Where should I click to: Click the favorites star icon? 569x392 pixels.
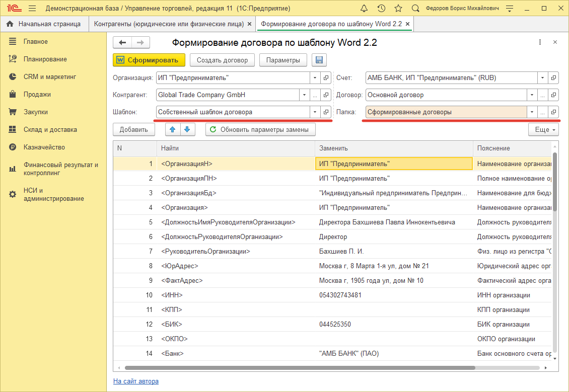tap(398, 9)
